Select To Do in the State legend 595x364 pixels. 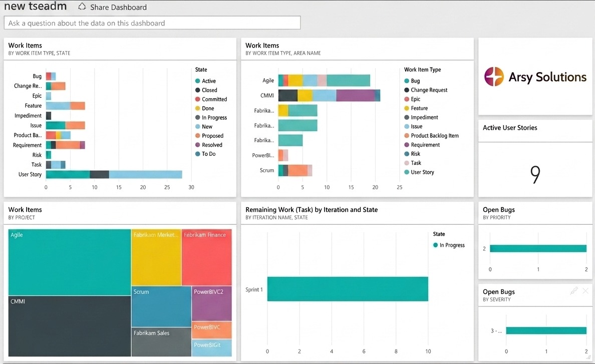[x=205, y=154]
